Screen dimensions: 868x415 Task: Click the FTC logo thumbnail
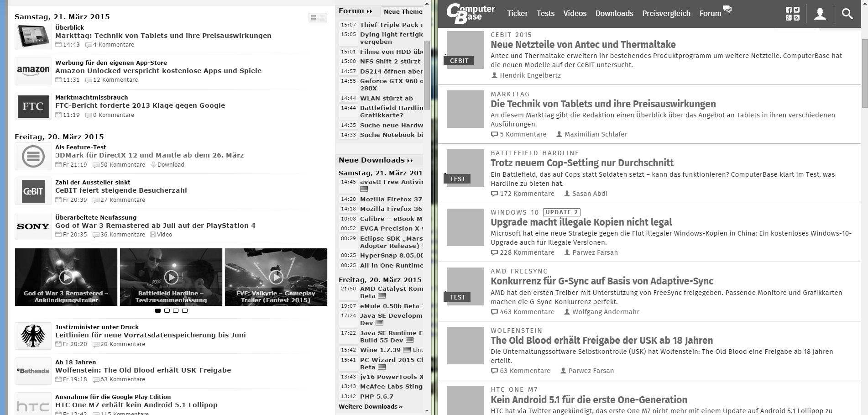point(33,106)
